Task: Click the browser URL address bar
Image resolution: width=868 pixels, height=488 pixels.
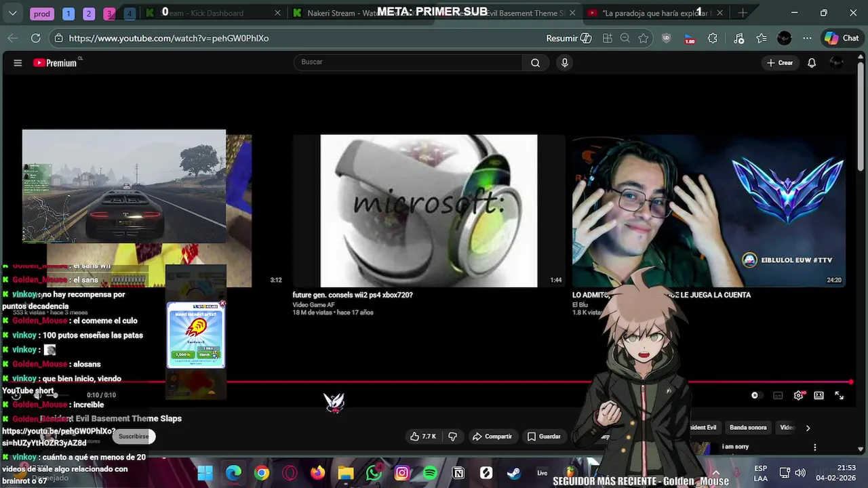Action: (298, 39)
